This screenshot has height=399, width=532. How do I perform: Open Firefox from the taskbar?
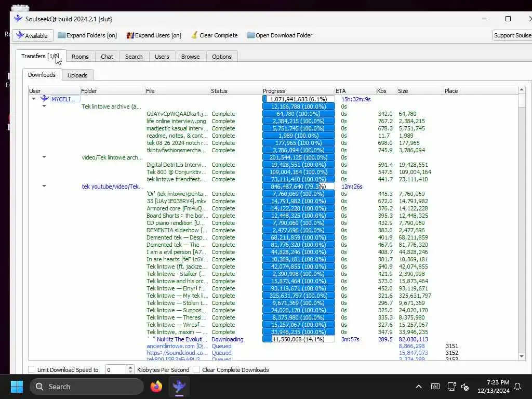[156, 387]
